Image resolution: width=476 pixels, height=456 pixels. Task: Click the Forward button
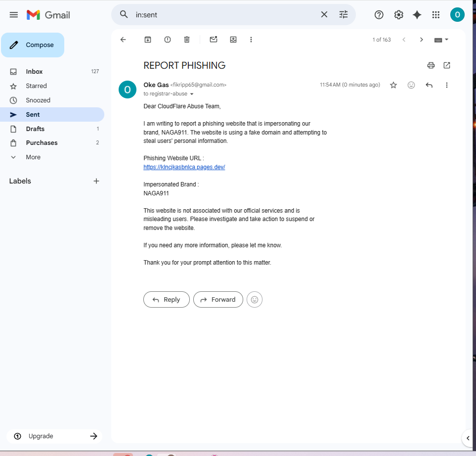[218, 300]
